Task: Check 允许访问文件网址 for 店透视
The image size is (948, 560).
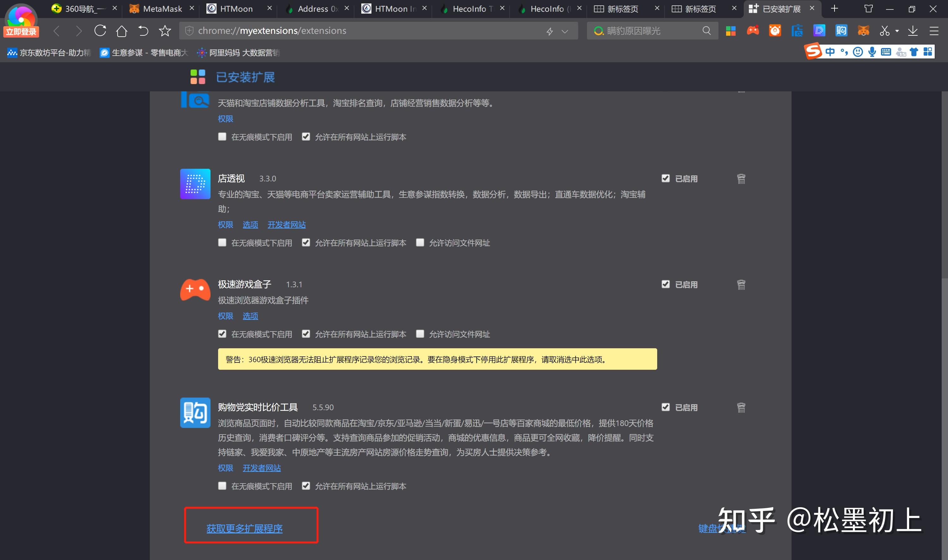Action: (420, 243)
